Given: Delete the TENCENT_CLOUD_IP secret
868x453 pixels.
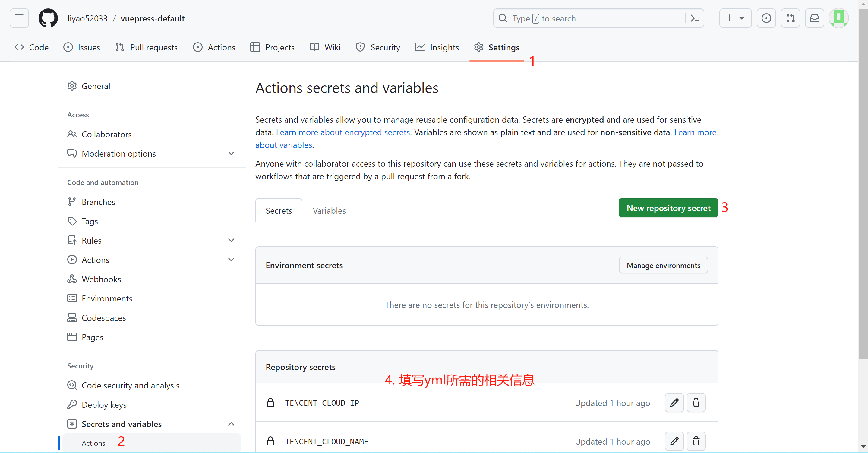Looking at the screenshot, I should 696,402.
